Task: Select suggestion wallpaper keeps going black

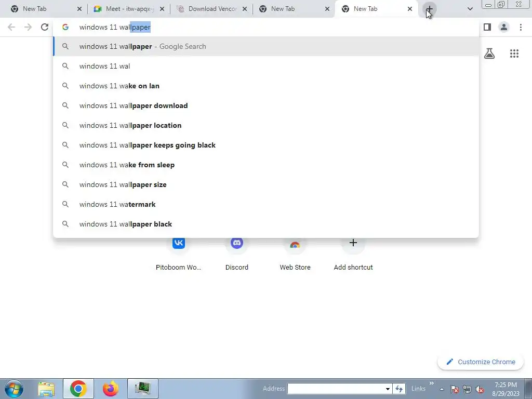Action: [x=266, y=145]
